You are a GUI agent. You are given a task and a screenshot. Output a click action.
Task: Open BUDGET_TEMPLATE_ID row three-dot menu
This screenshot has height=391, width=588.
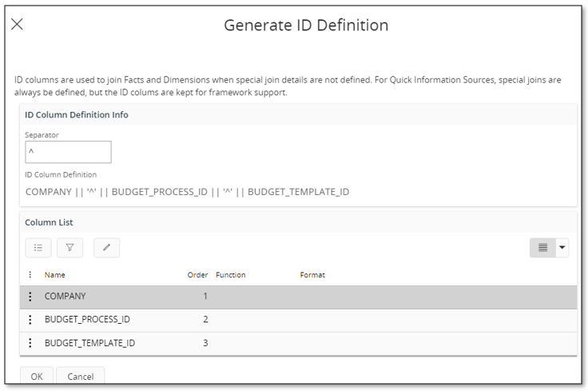tap(30, 343)
